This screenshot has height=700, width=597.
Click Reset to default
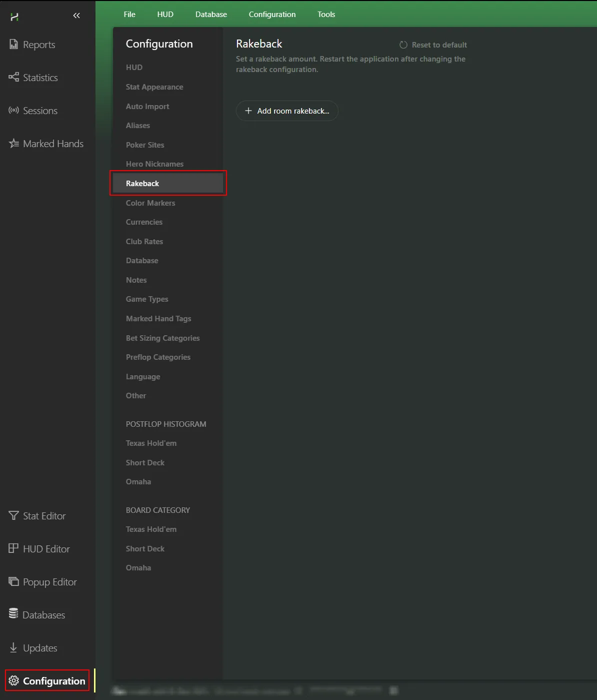(x=433, y=45)
